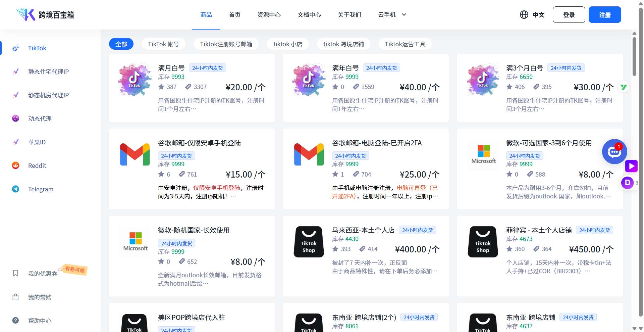Expand the 云手机 dropdown menu

coord(392,15)
